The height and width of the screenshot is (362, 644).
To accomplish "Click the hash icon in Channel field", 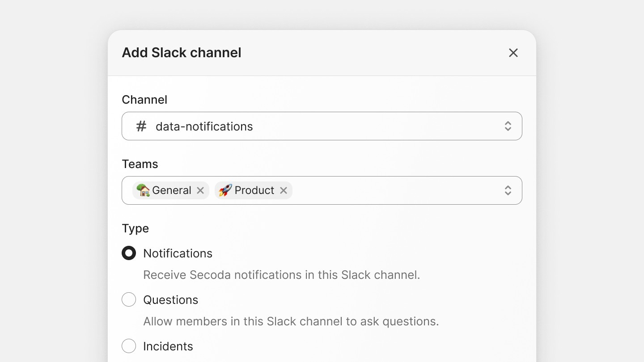I will [x=141, y=126].
